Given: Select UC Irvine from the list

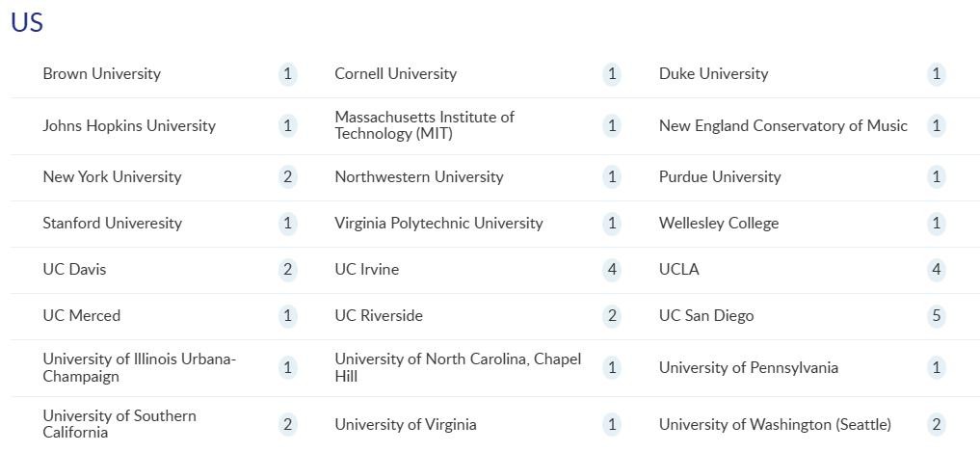Looking at the screenshot, I should [366, 270].
